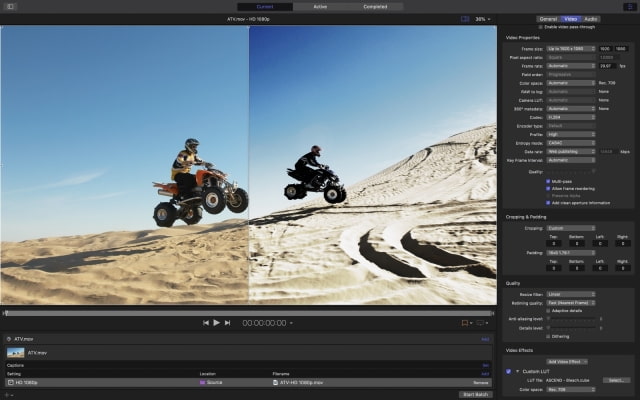Switch to the Audio inspector tab

coord(592,18)
